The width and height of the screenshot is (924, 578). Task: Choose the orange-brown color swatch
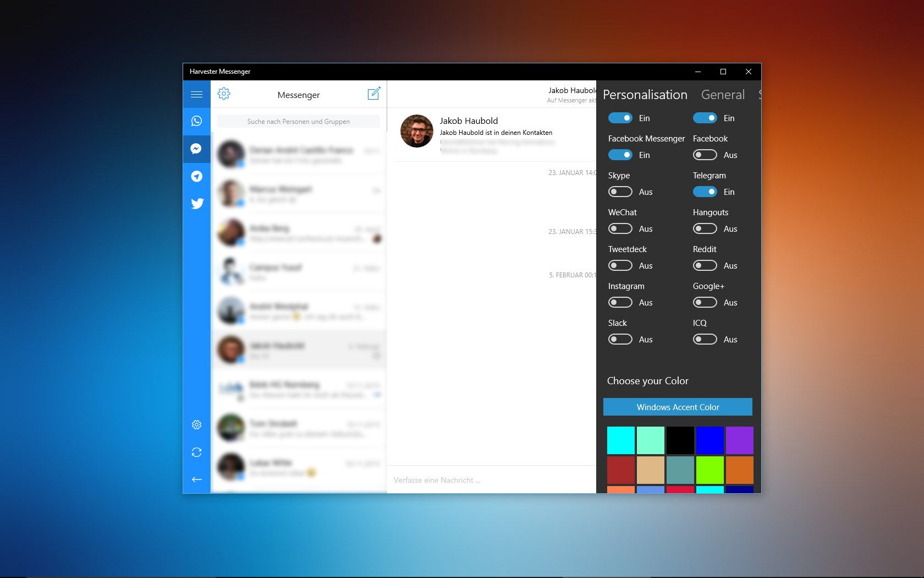[740, 470]
